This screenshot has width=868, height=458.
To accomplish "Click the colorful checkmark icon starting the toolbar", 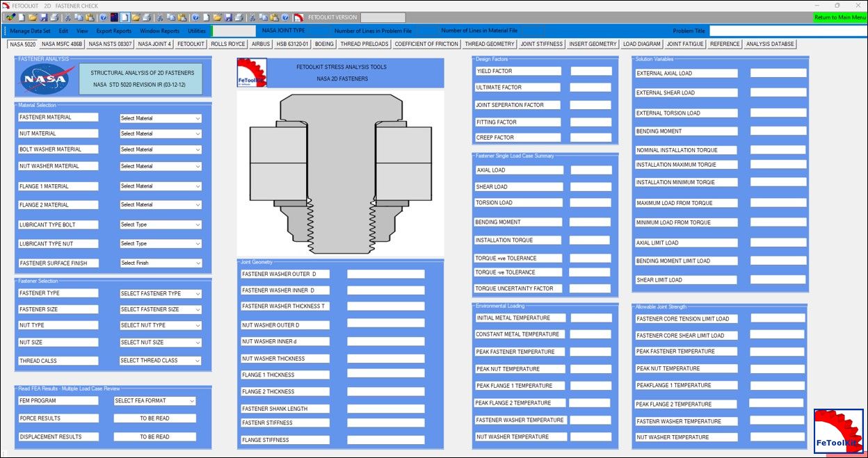I will 10,17.
